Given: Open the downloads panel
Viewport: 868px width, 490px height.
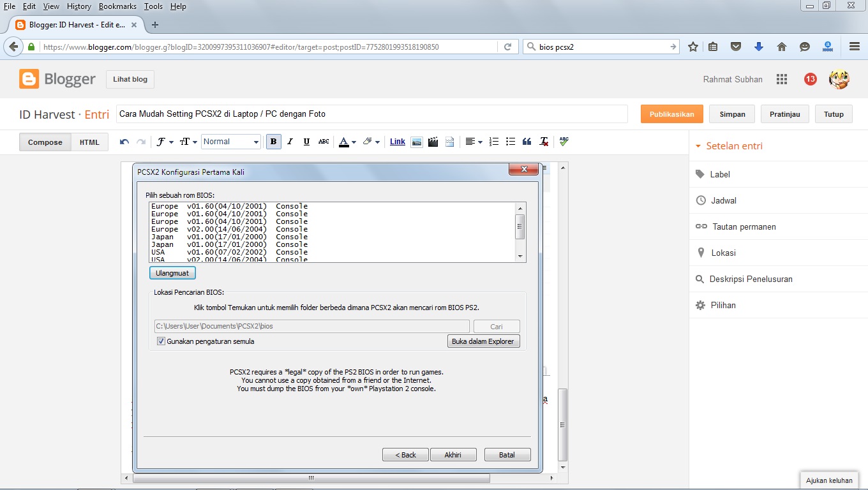Looking at the screenshot, I should point(758,47).
